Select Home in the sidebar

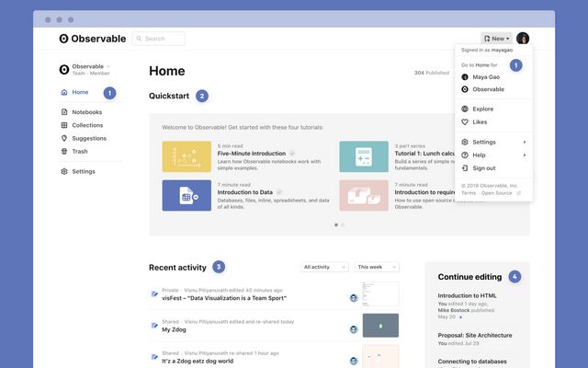point(80,92)
